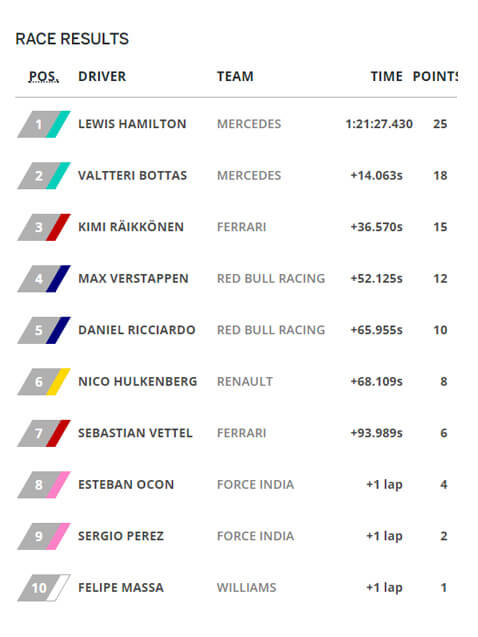Open Lewis Hamilton driver name

coord(132,124)
